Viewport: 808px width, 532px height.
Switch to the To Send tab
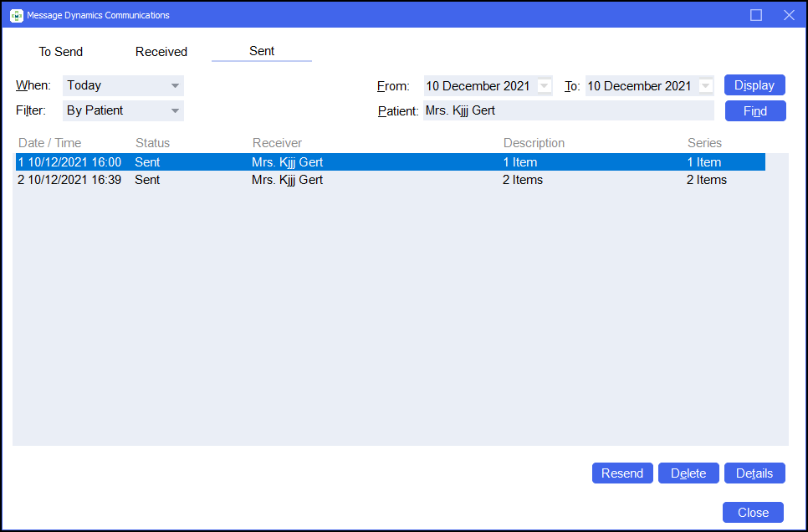click(61, 52)
